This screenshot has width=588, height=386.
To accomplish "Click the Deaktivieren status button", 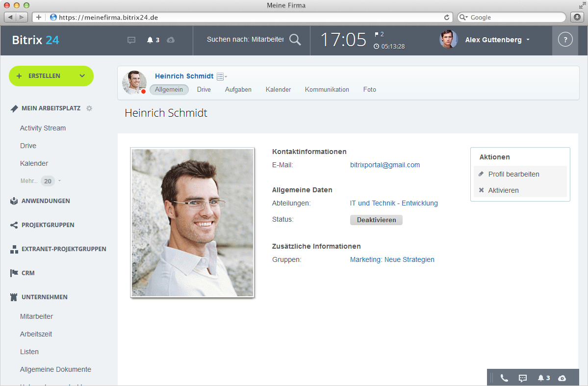I will point(376,220).
